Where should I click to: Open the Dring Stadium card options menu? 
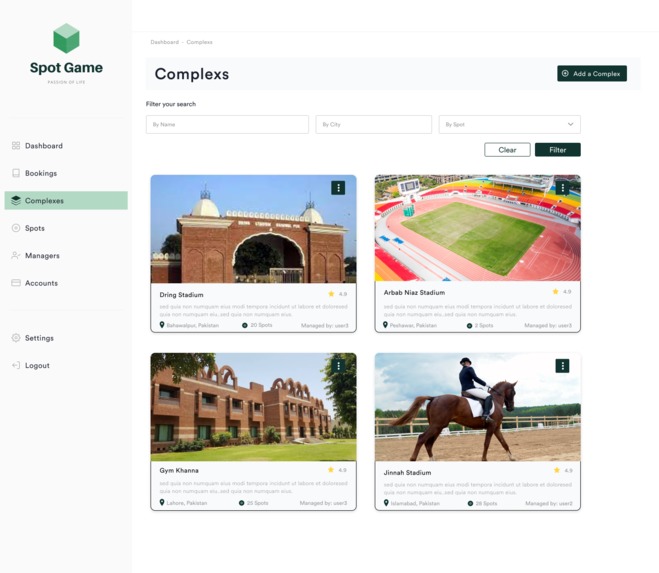tap(338, 188)
